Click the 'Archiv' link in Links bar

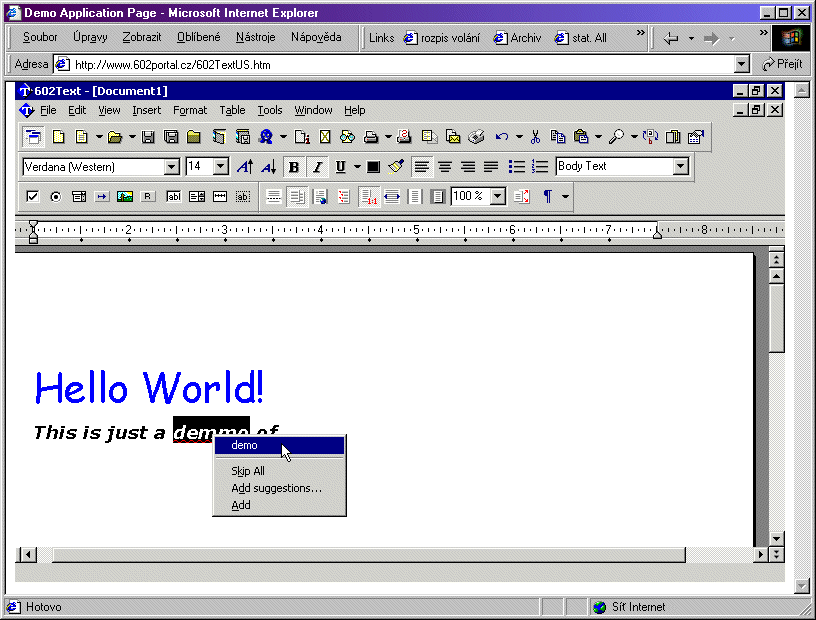point(518,38)
